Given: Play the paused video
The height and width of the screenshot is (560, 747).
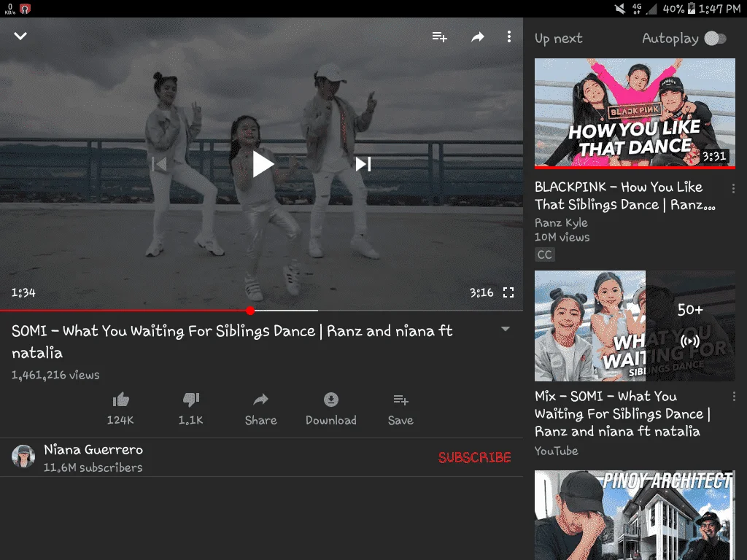Looking at the screenshot, I should click(263, 164).
